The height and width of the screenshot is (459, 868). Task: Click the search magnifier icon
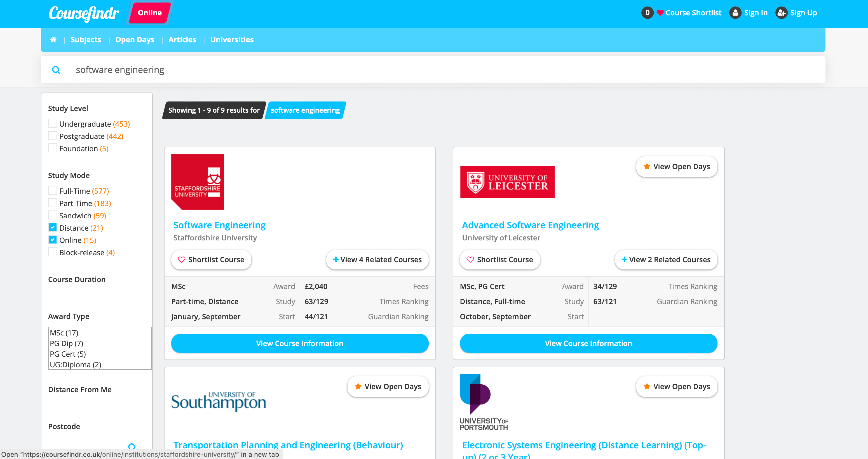56,70
